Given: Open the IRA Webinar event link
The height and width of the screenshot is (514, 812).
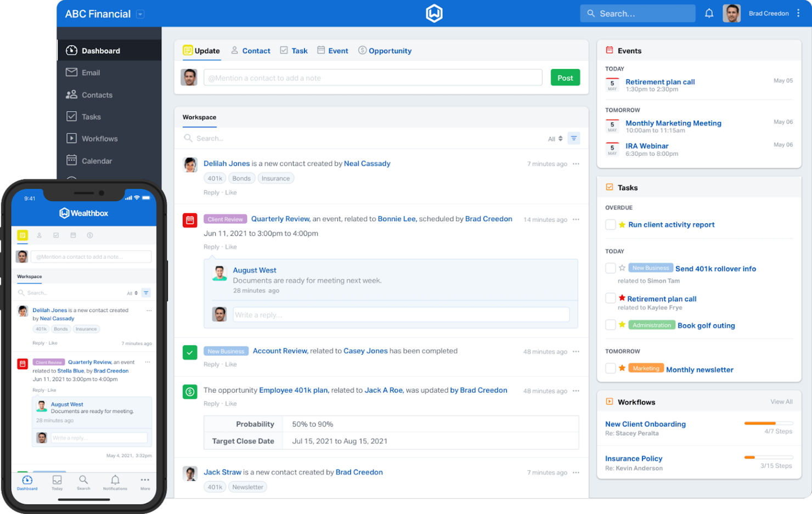Looking at the screenshot, I should 647,146.
